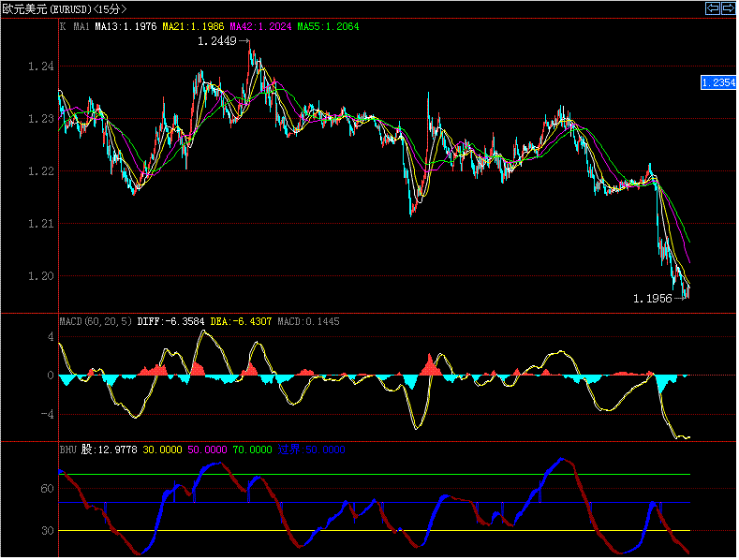Click the 1.1956 low price marker
The height and width of the screenshot is (560, 739).
pos(654,298)
